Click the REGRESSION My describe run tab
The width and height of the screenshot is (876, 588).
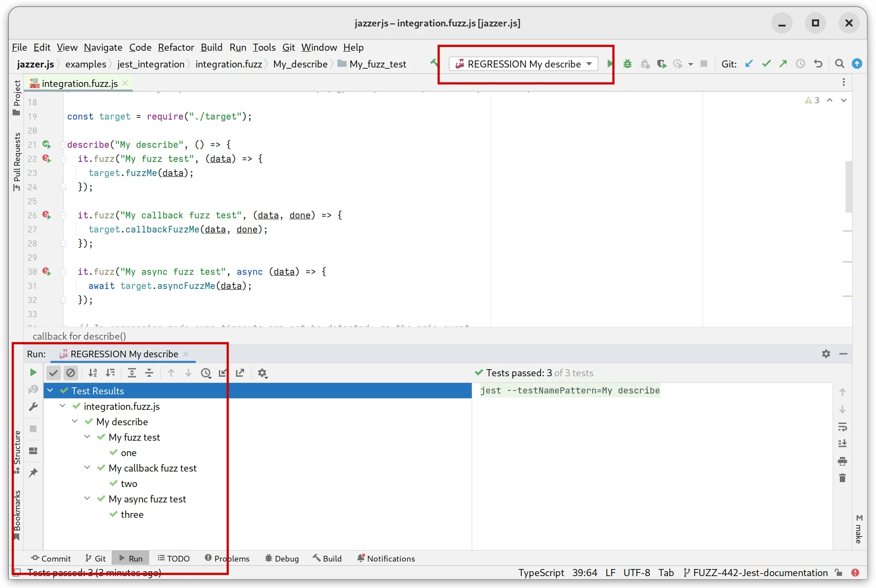coord(125,354)
